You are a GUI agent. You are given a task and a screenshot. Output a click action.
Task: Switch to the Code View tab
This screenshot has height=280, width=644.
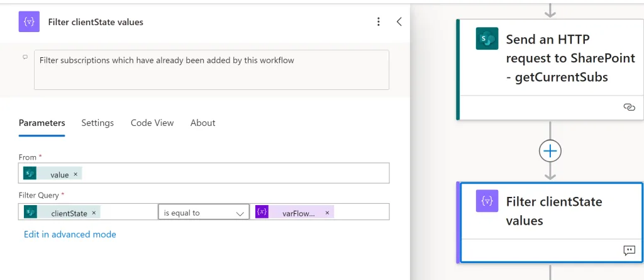[x=152, y=123]
